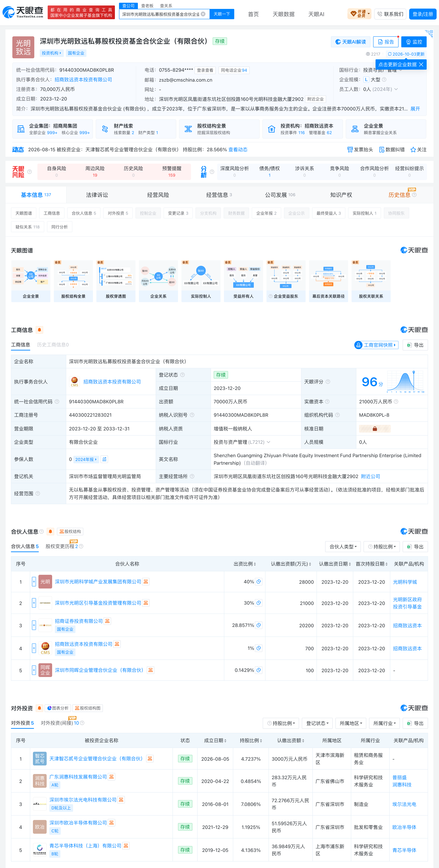The height and width of the screenshot is (868, 439).
Task: Click the 实缴资本 help question icon
Action: point(327,402)
